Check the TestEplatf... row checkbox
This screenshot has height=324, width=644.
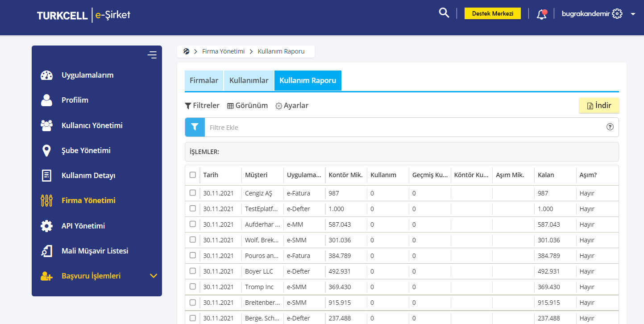[193, 208]
